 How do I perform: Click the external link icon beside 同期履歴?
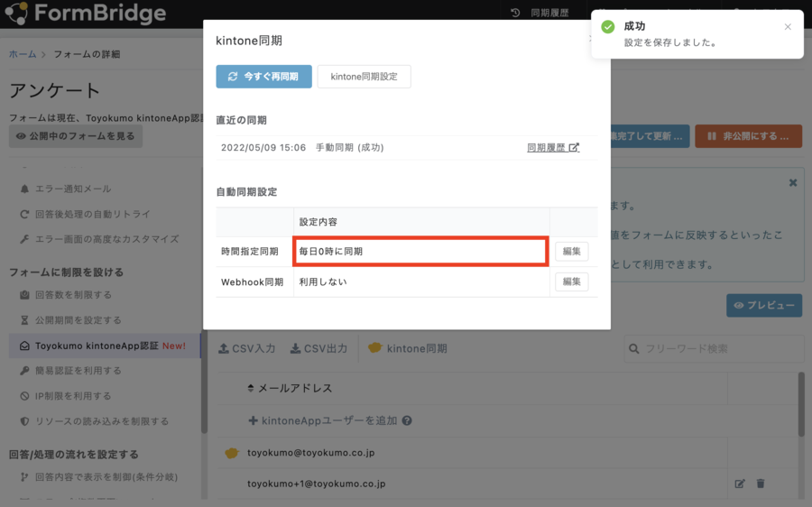pos(574,148)
